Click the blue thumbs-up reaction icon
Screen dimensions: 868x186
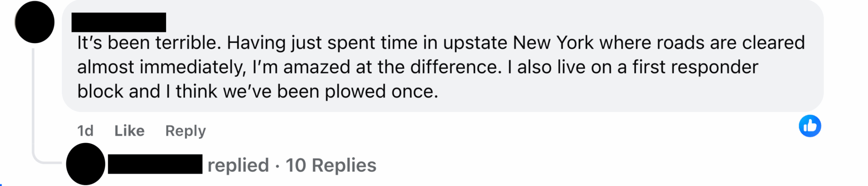[810, 126]
